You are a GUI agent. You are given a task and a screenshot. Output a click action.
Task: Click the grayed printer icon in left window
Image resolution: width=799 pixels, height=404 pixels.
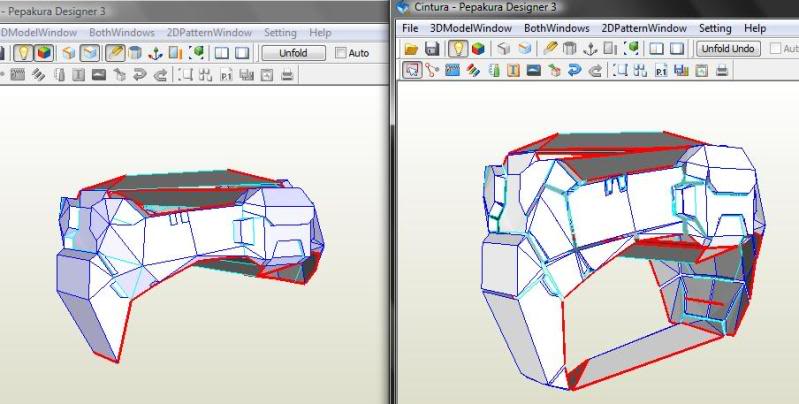287,75
